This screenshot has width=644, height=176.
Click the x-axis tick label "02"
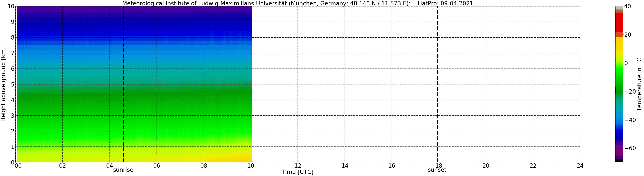point(62,166)
